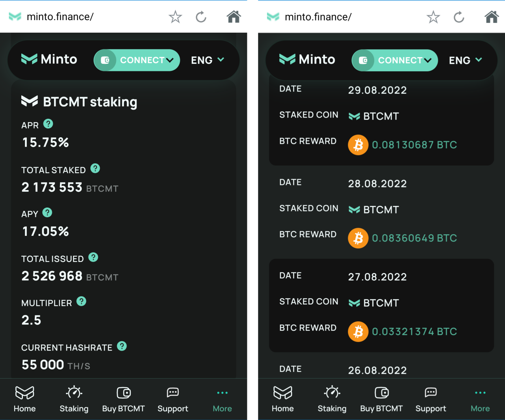Click the APR help question mark icon

[x=48, y=124]
